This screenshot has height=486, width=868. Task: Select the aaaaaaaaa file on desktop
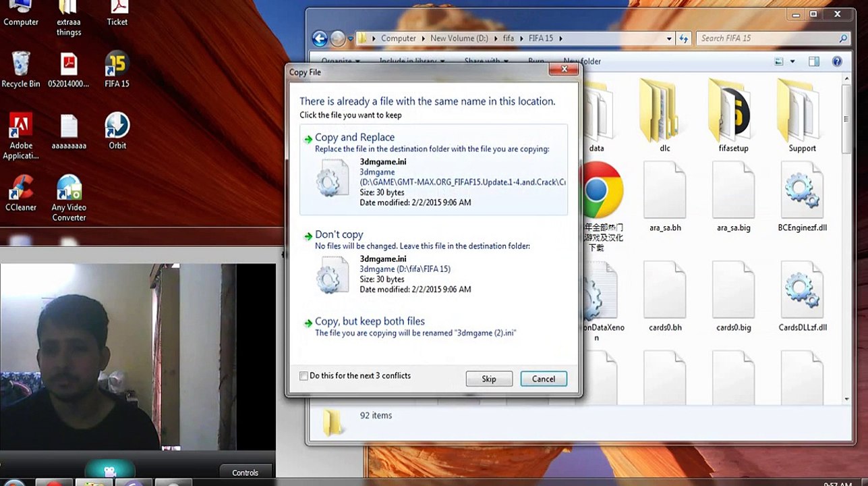(x=69, y=131)
